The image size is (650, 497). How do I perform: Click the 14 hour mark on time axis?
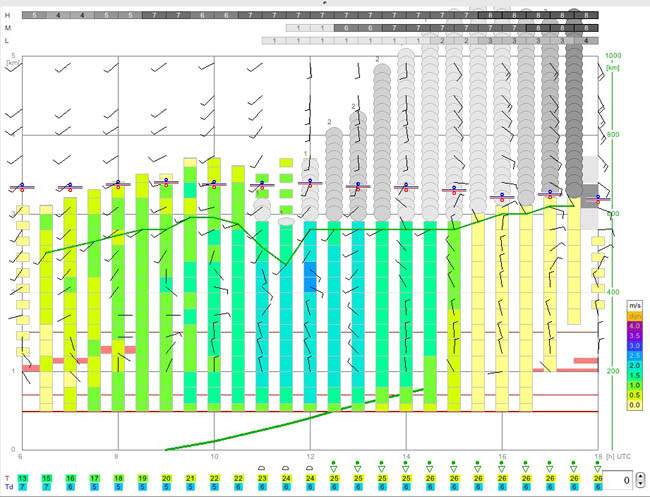406,456
